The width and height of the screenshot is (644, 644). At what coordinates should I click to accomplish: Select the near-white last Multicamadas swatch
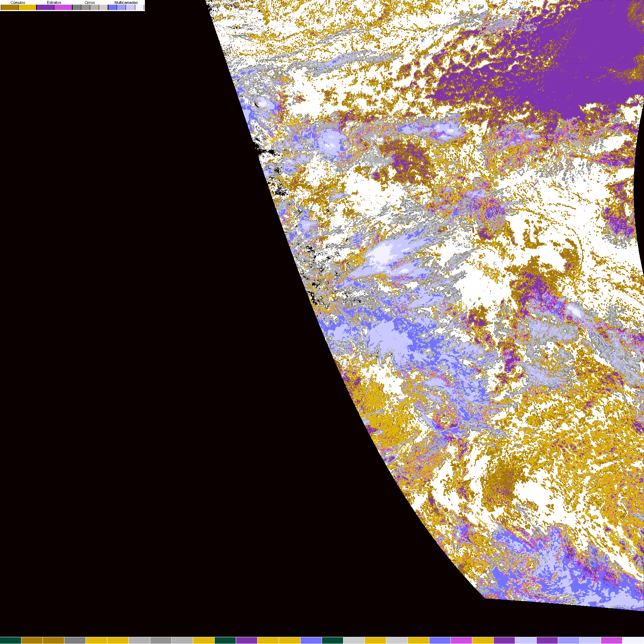point(140,7)
